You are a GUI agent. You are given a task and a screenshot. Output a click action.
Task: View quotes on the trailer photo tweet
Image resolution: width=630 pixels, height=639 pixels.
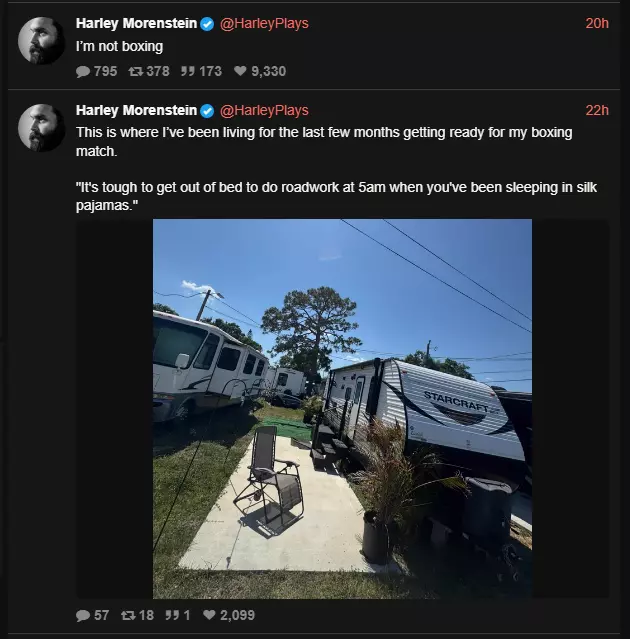[x=178, y=615]
